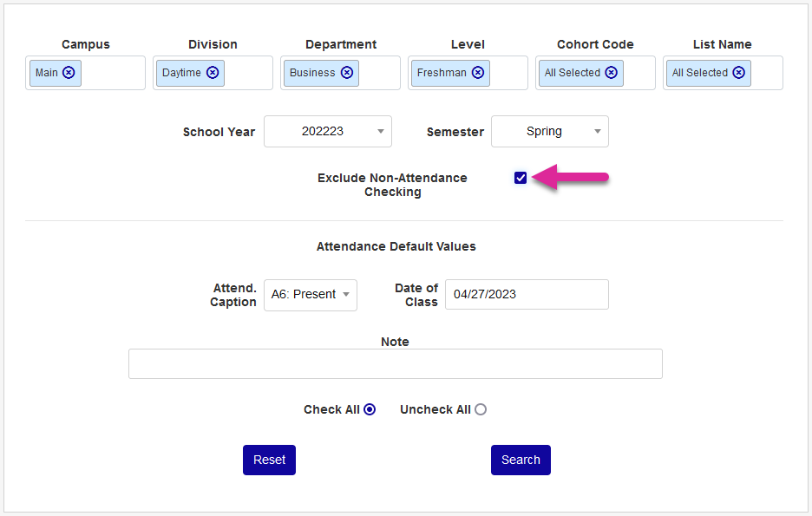Remove the Business department tag
This screenshot has width=812, height=516.
point(347,73)
